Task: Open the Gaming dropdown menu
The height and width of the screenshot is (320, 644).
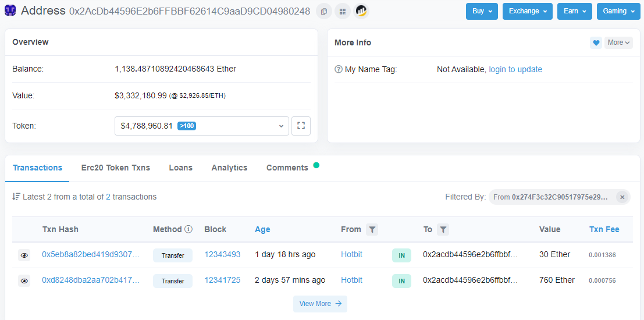Action: coord(618,11)
